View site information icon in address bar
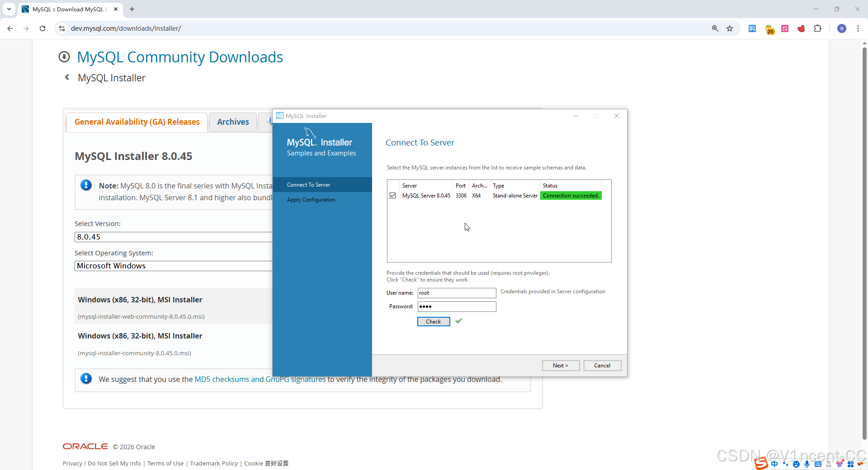The height and width of the screenshot is (470, 868). (x=62, y=28)
